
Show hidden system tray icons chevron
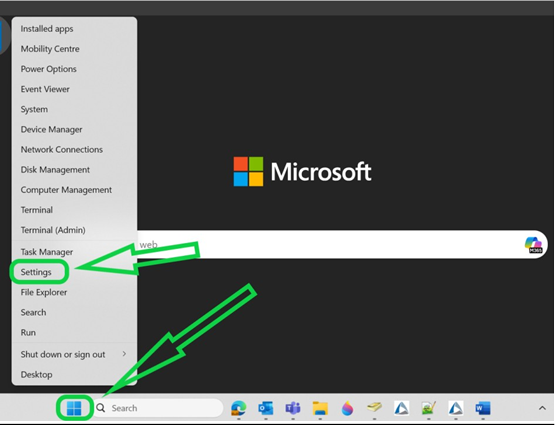point(542,408)
